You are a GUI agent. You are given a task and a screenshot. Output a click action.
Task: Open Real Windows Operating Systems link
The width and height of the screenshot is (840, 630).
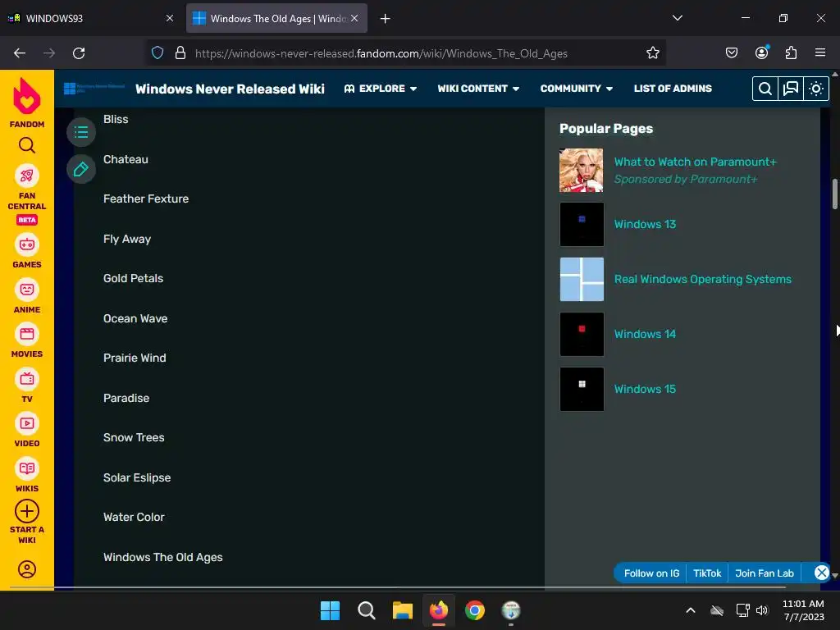[702, 279]
